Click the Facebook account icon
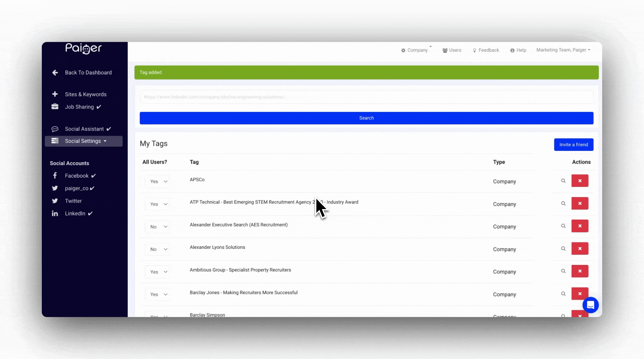Image resolution: width=644 pixels, height=359 pixels. 55,176
